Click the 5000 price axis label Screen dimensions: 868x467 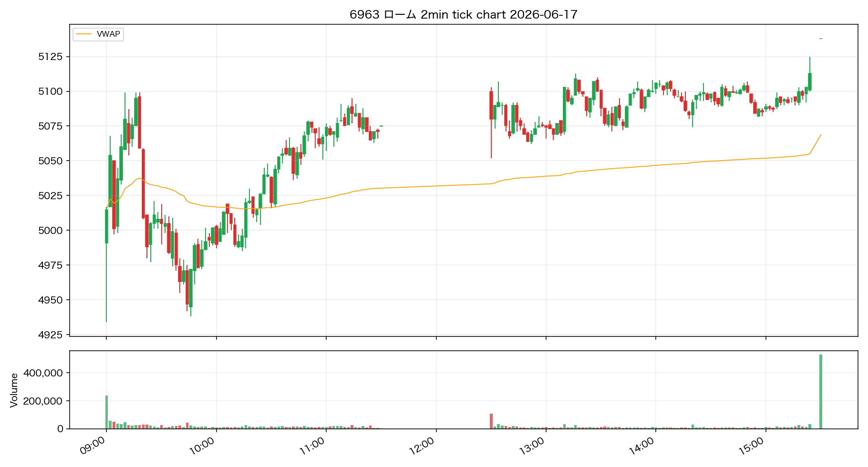click(x=51, y=230)
